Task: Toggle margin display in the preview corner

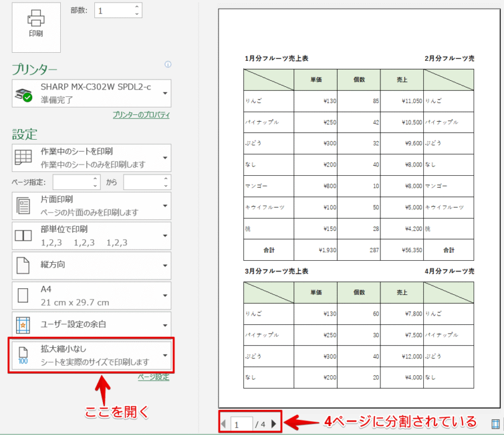Action: [495, 424]
